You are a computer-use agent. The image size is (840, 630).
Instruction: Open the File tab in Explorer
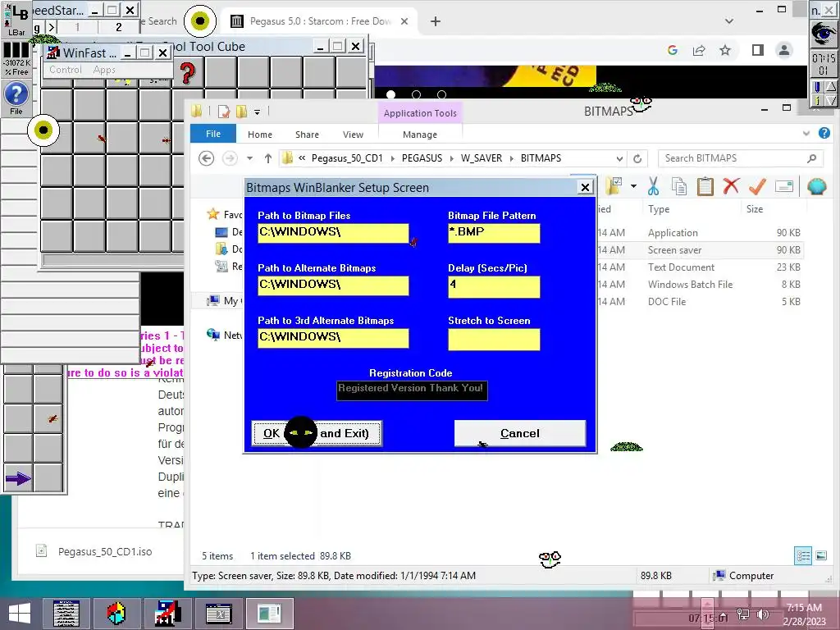(213, 134)
